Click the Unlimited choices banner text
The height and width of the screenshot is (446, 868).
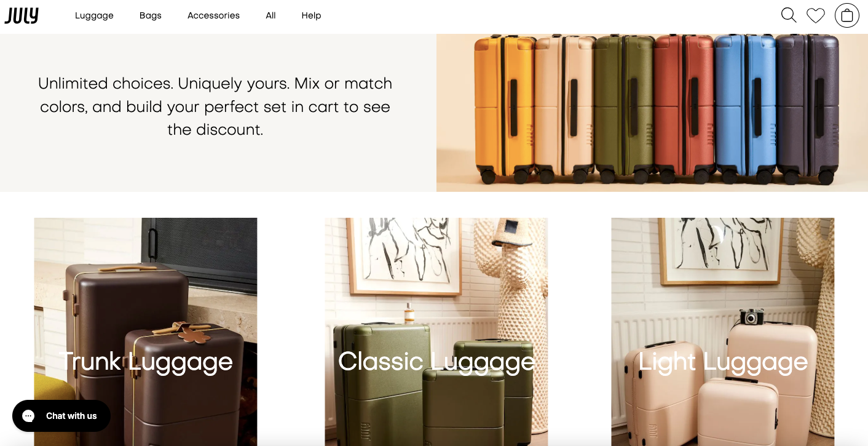[215, 106]
